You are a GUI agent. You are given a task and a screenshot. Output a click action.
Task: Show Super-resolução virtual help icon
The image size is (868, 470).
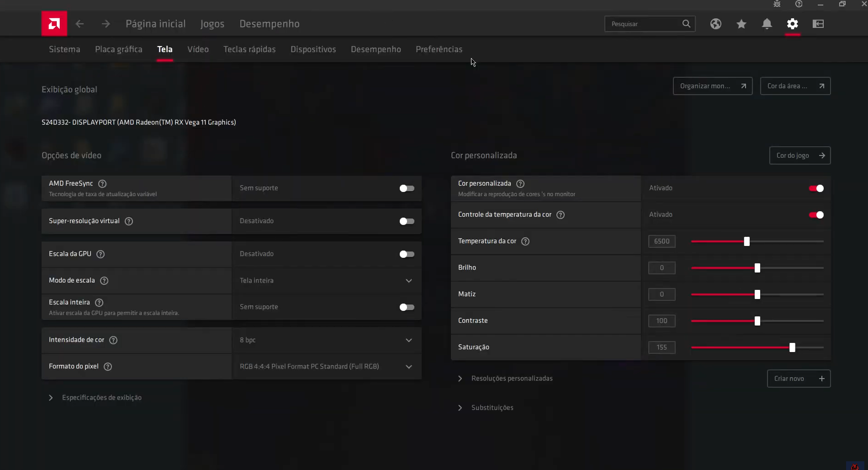tap(129, 221)
